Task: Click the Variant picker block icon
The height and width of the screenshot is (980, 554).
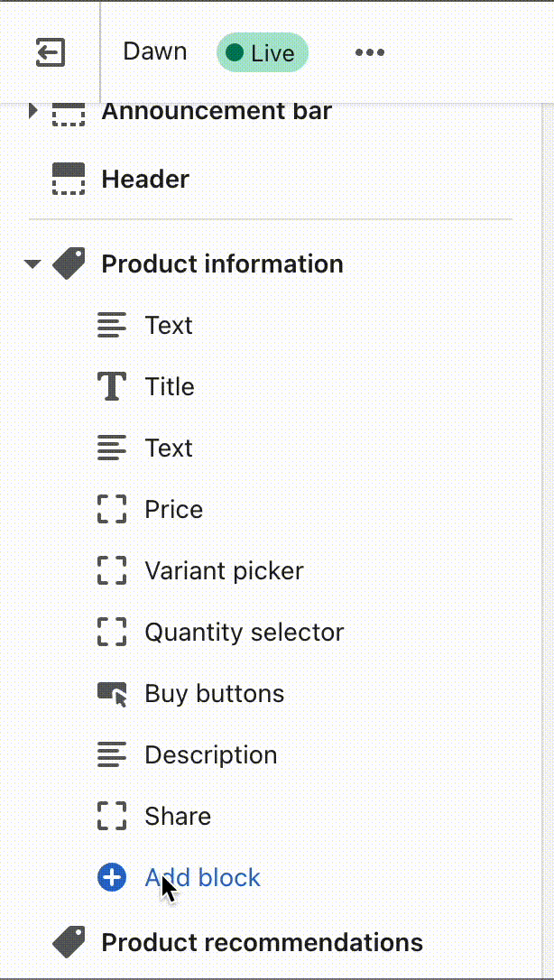Action: point(112,570)
